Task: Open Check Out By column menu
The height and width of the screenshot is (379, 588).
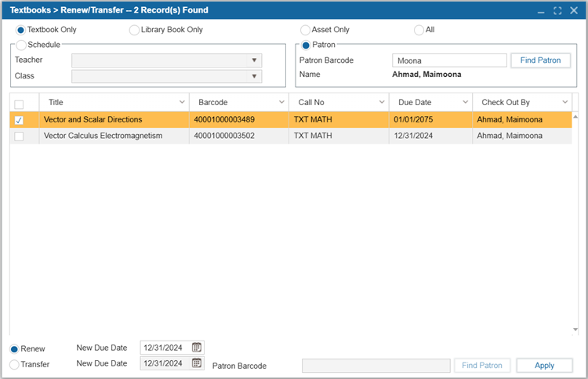Action: tap(565, 102)
